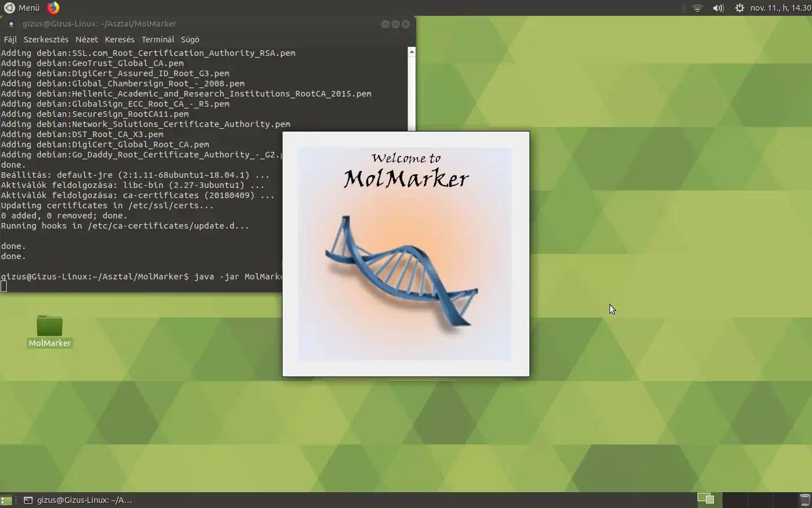Open the power and session gear menu
This screenshot has height=508, width=812.
coord(739,8)
